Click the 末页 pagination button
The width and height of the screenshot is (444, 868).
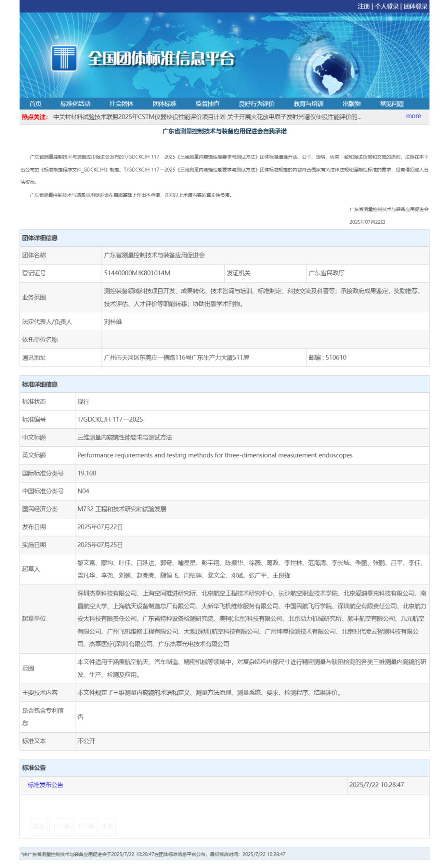[x=107, y=826]
